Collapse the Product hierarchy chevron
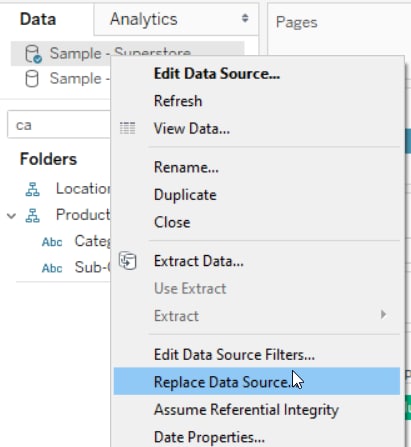Image resolution: width=411 pixels, height=447 pixels. 11,216
